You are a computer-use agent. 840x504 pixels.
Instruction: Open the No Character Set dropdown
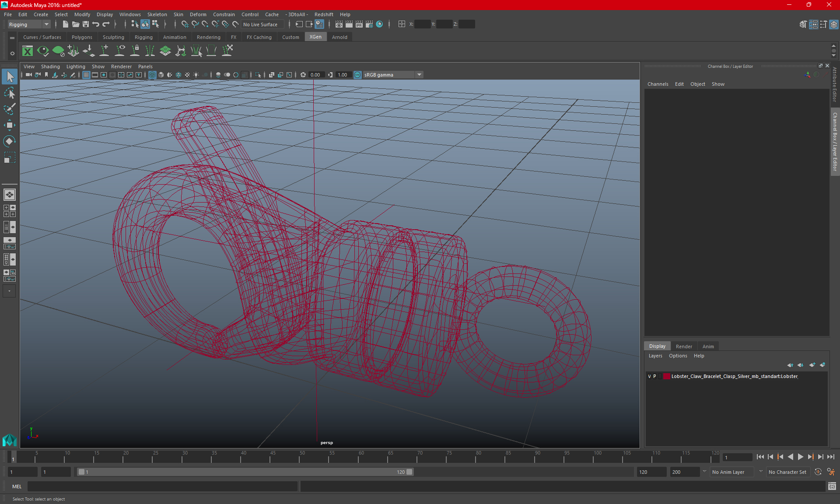click(x=787, y=472)
